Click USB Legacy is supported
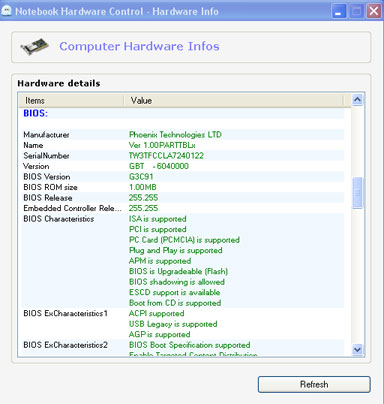Screen dimensions: 384x404 [x=173, y=324]
